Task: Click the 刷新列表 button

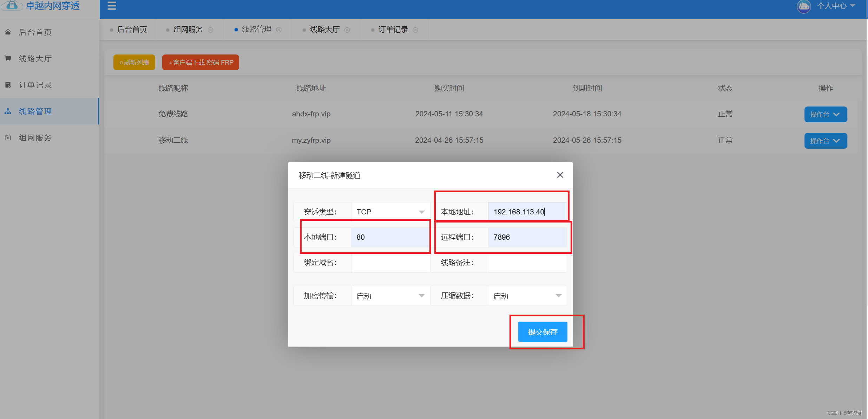Action: tap(134, 62)
